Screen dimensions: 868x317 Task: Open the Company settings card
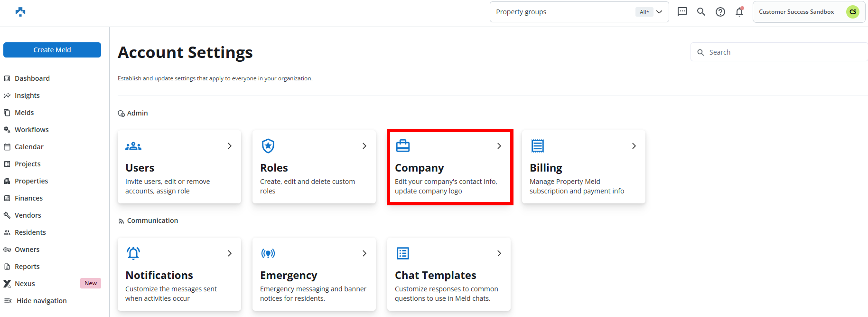[449, 167]
